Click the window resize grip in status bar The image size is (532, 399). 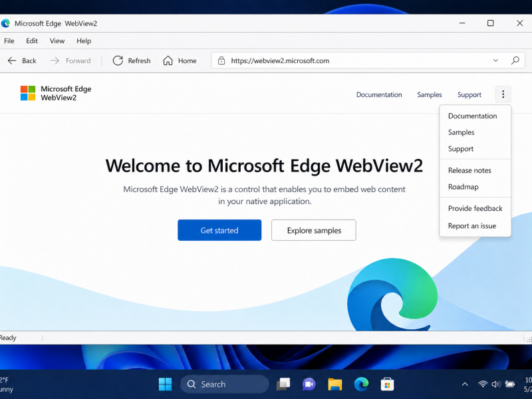(x=529, y=339)
